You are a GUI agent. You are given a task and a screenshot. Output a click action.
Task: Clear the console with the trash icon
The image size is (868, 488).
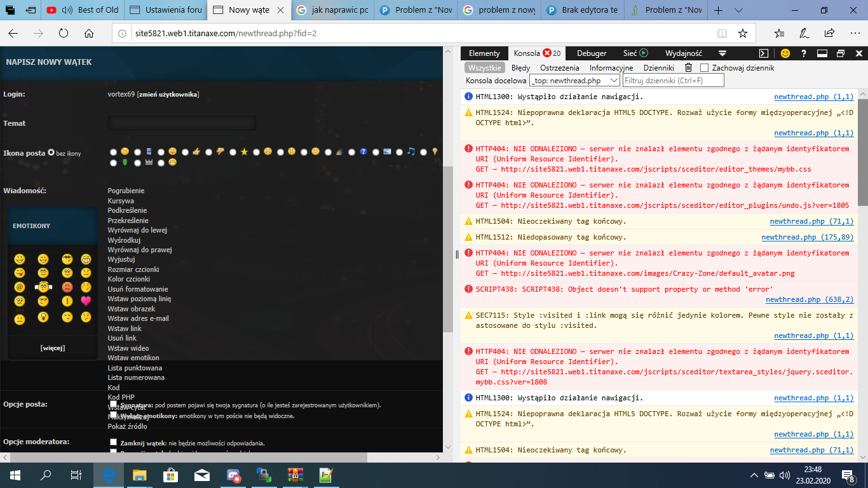click(x=688, y=68)
